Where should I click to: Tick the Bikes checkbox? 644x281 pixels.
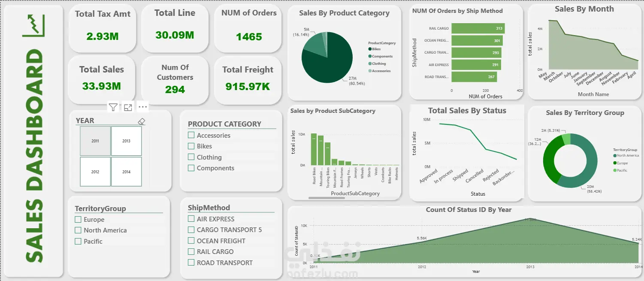[x=191, y=146]
